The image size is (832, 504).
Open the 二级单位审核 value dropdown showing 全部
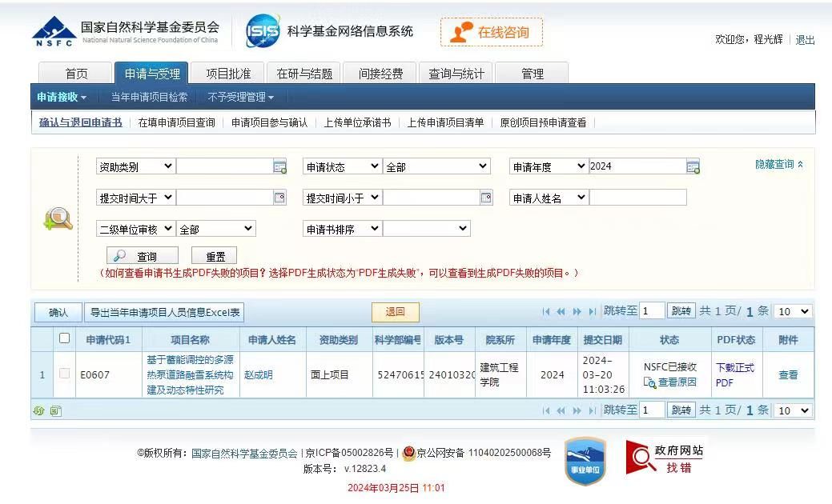tap(216, 229)
